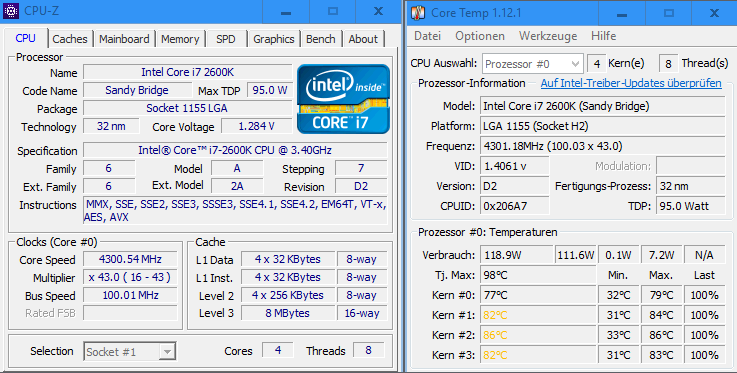Maximize the Core Temp window
This screenshot has width=737, height=373.
[x=668, y=13]
